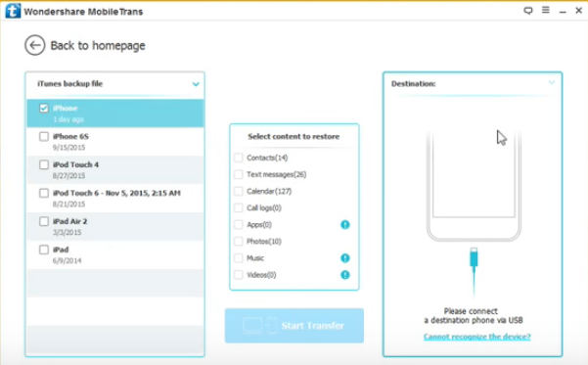Click the Start Transfer button
The width and height of the screenshot is (588, 365).
tap(294, 326)
